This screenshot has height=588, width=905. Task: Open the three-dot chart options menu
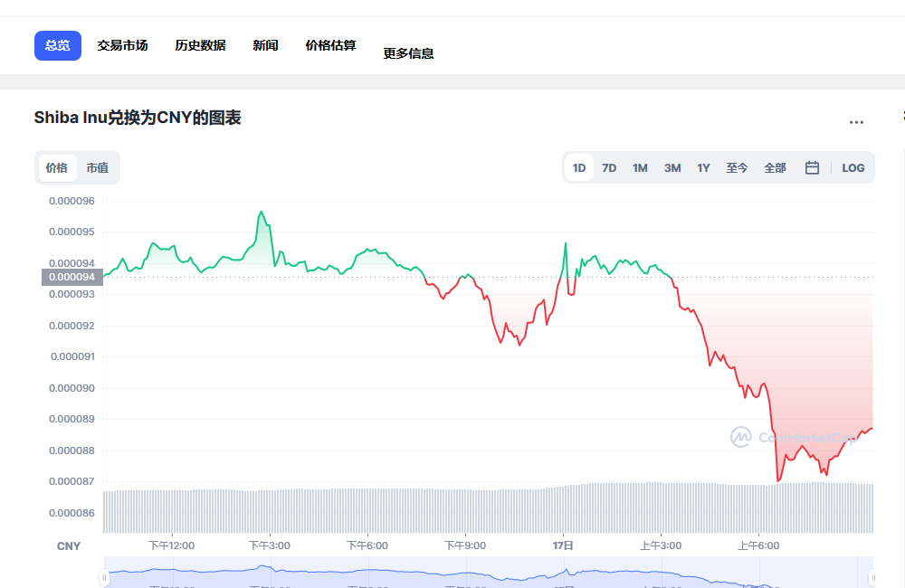(x=856, y=122)
